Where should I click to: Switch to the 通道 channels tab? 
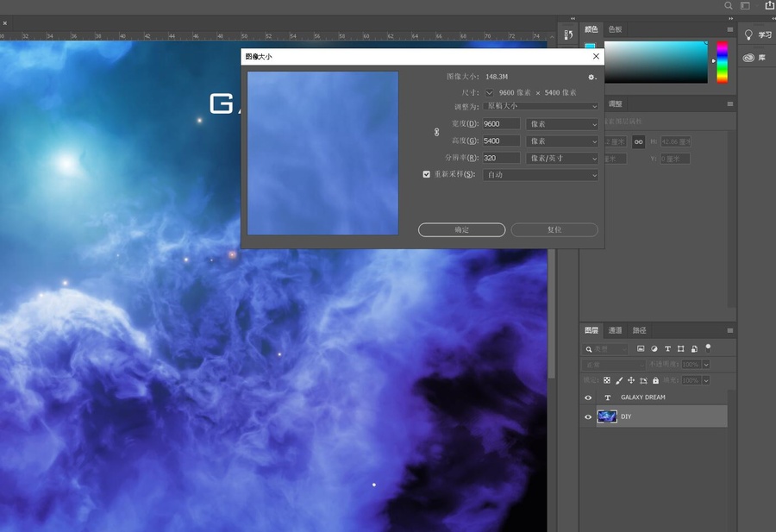tap(615, 330)
